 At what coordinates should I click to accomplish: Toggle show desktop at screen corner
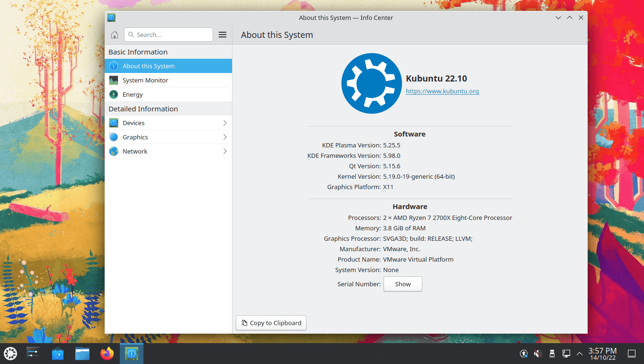coord(632,354)
